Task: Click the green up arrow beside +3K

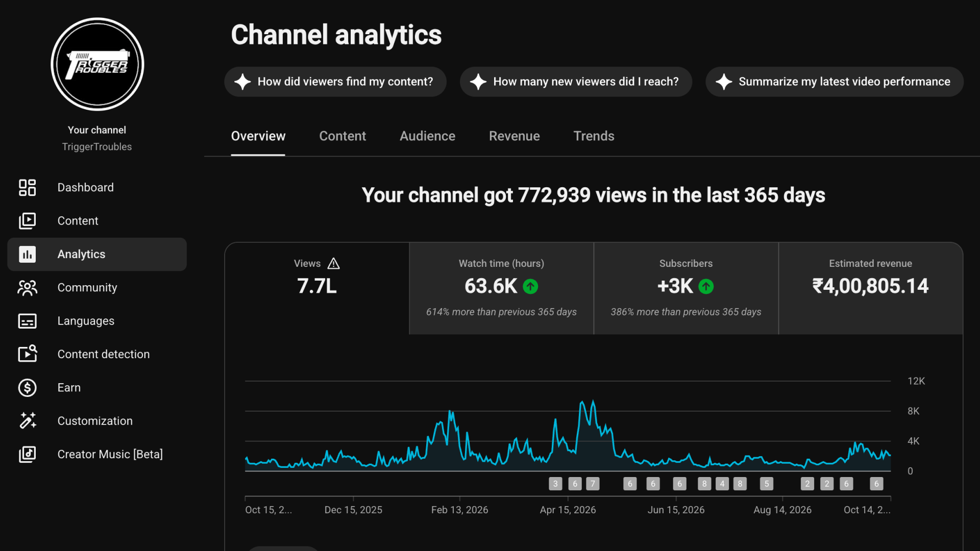Action: tap(706, 286)
